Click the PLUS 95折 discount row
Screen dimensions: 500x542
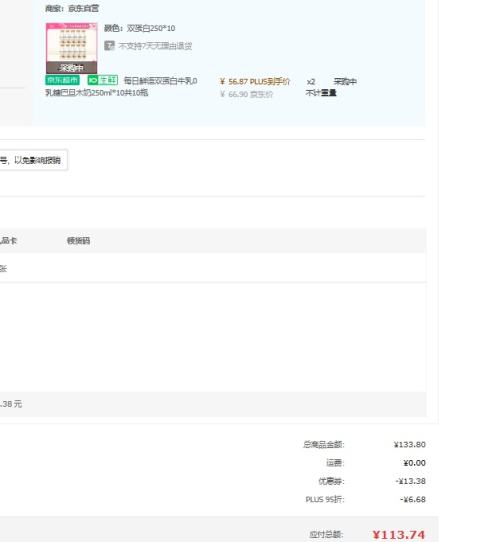point(365,499)
